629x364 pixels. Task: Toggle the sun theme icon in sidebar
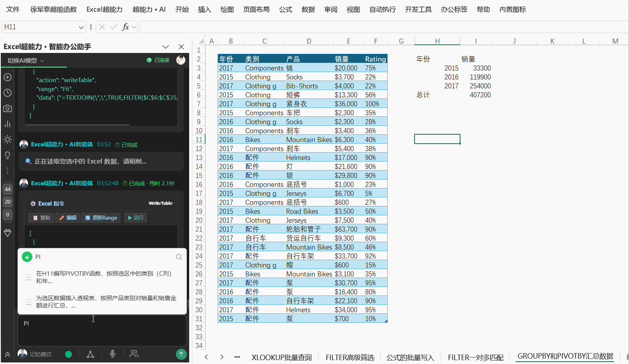coord(7,139)
